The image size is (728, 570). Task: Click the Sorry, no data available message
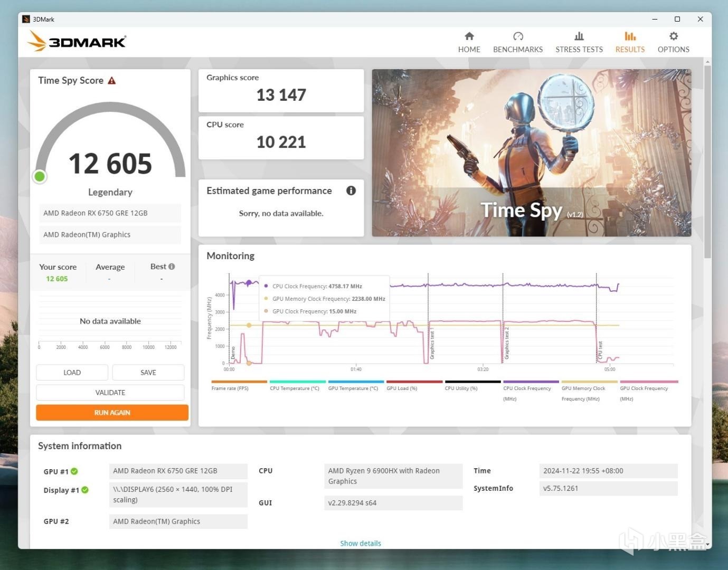281,213
